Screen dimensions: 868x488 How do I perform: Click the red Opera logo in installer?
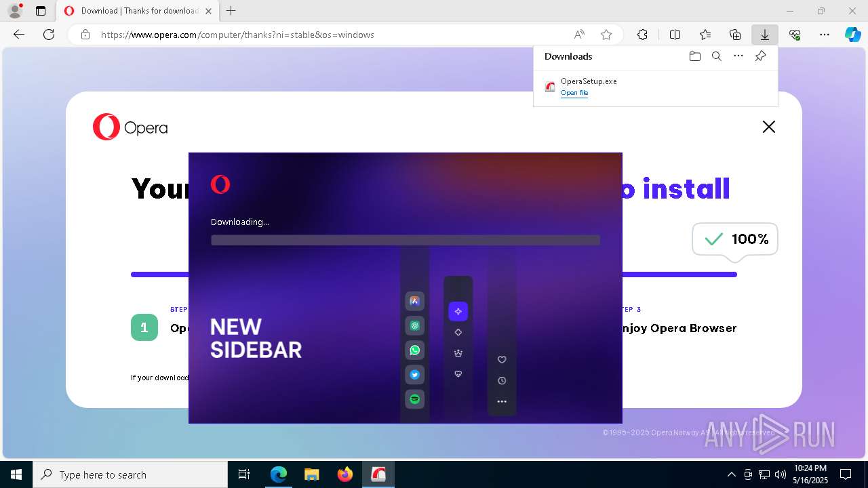tap(220, 184)
